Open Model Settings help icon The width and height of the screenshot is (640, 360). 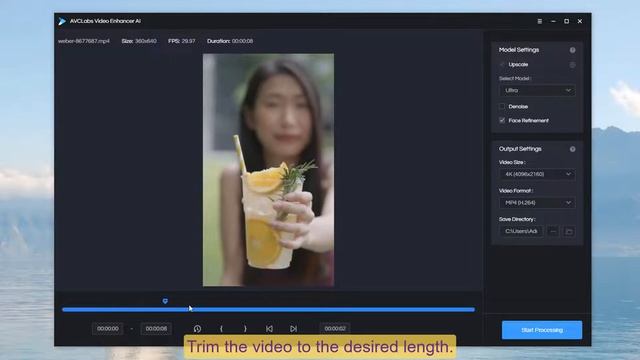pyautogui.click(x=573, y=50)
